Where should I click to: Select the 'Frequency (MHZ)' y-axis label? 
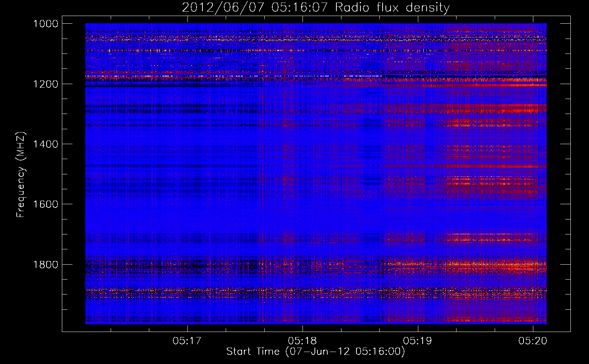21,175
